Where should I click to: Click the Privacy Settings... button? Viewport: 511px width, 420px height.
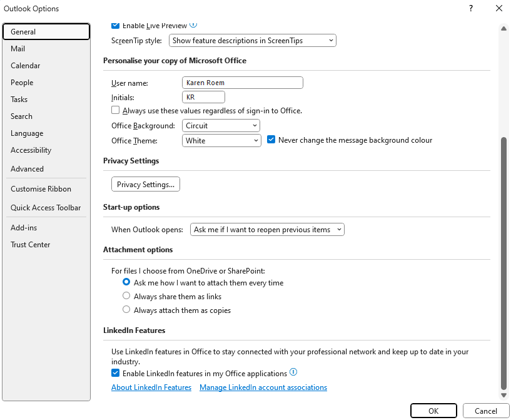click(146, 184)
